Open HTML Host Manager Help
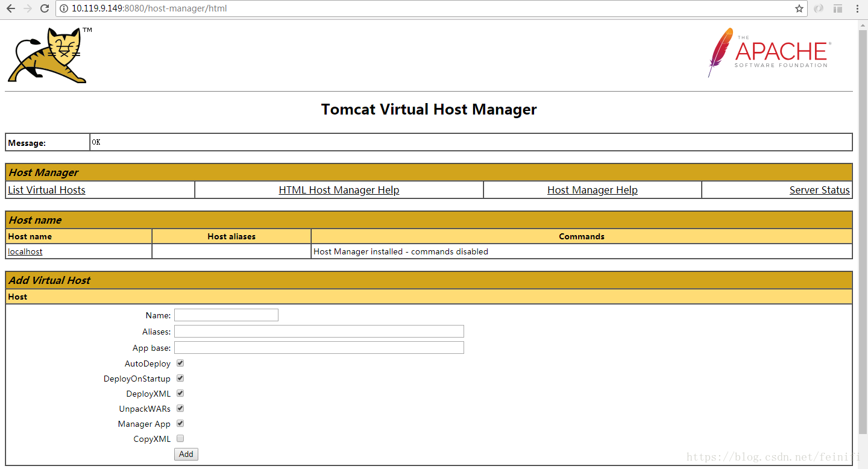This screenshot has width=868, height=469. [339, 190]
